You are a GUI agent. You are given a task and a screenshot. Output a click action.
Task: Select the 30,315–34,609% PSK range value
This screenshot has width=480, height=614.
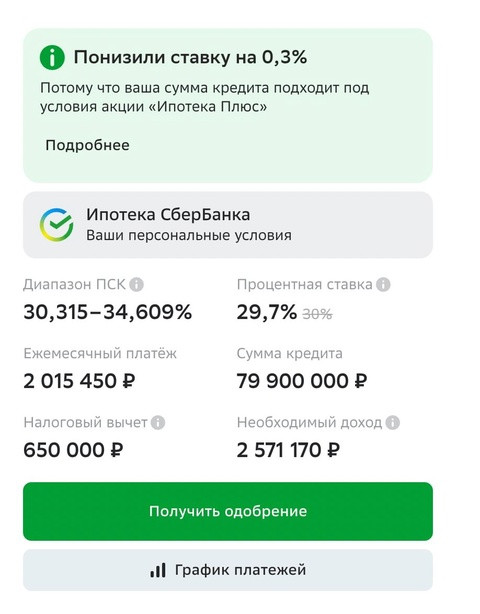coord(108,312)
